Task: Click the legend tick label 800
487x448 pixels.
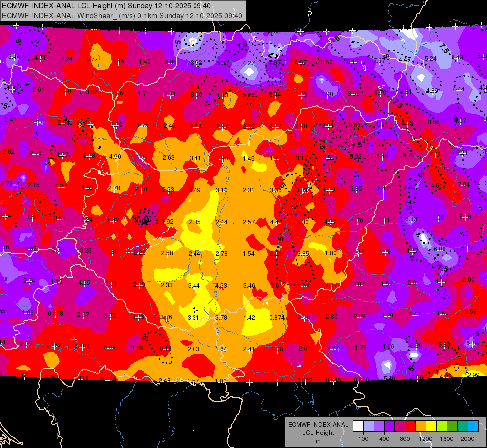Action: [405, 439]
